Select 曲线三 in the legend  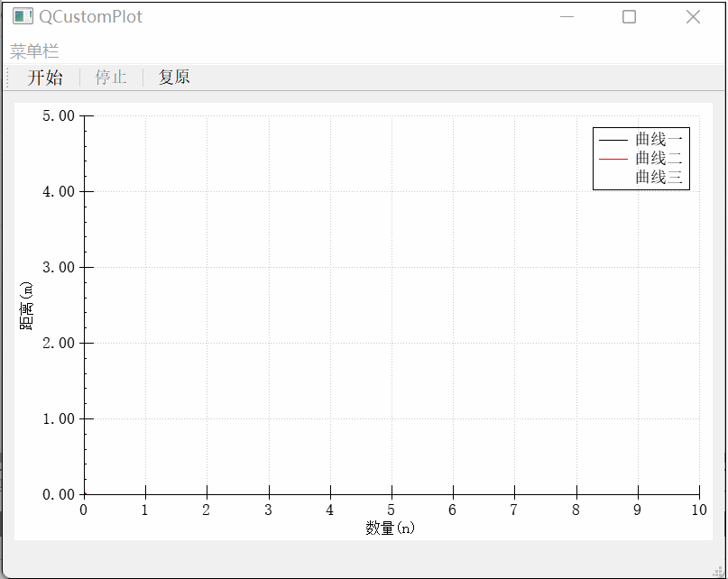coord(659,178)
